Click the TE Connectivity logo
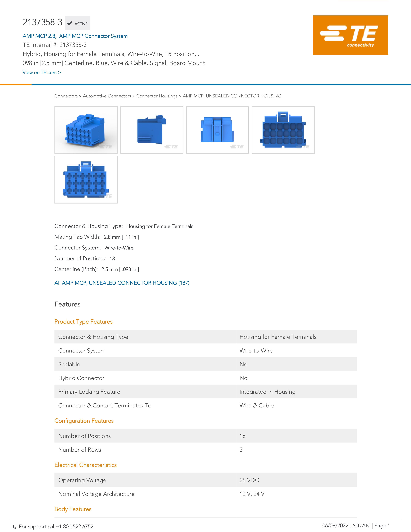Screen dimensions: 411x532 350,35
